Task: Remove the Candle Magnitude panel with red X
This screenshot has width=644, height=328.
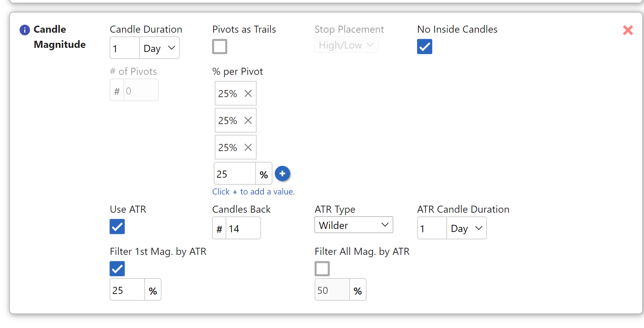Action: click(x=628, y=30)
